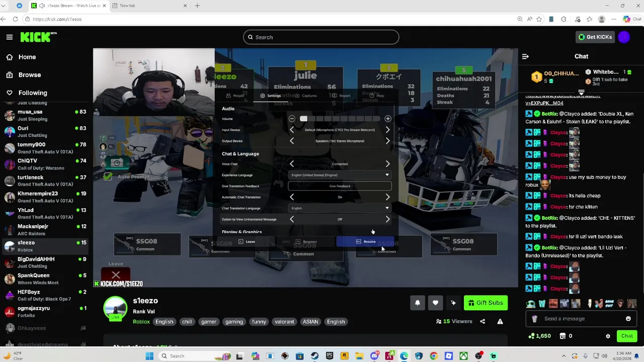Click right arrow for Input Device

387,130
